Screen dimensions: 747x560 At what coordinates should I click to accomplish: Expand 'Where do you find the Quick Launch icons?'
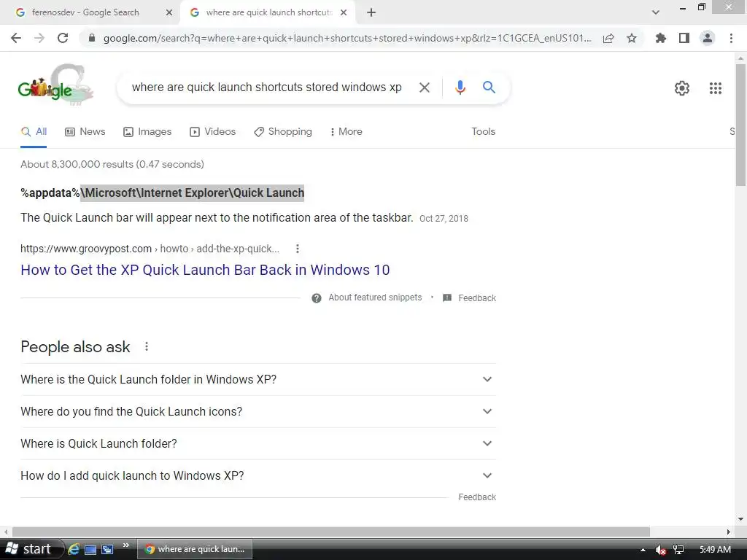click(x=258, y=411)
